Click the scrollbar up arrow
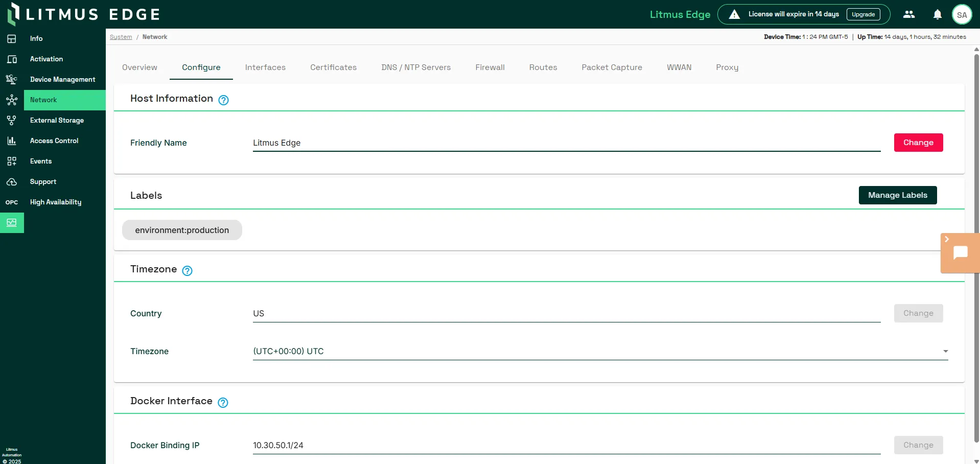This screenshot has height=464, width=980. click(976, 50)
